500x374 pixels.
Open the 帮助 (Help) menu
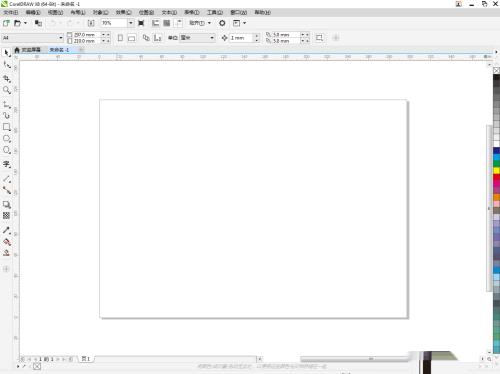pos(263,12)
